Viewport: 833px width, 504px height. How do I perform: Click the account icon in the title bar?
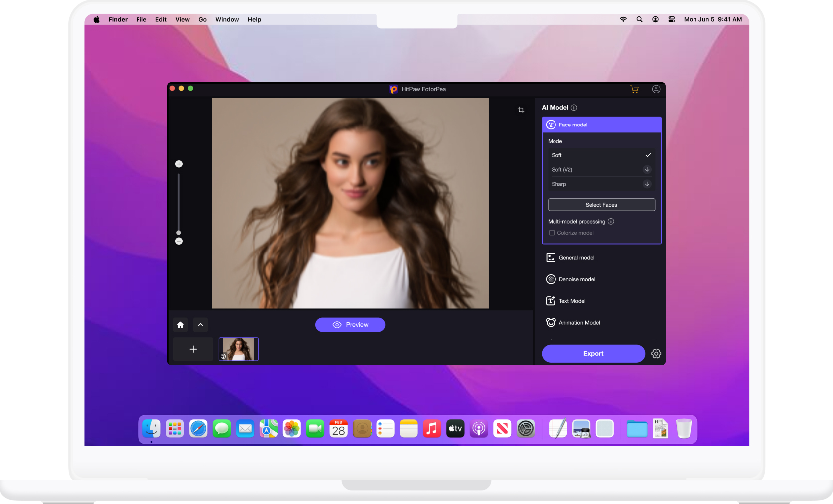tap(656, 89)
